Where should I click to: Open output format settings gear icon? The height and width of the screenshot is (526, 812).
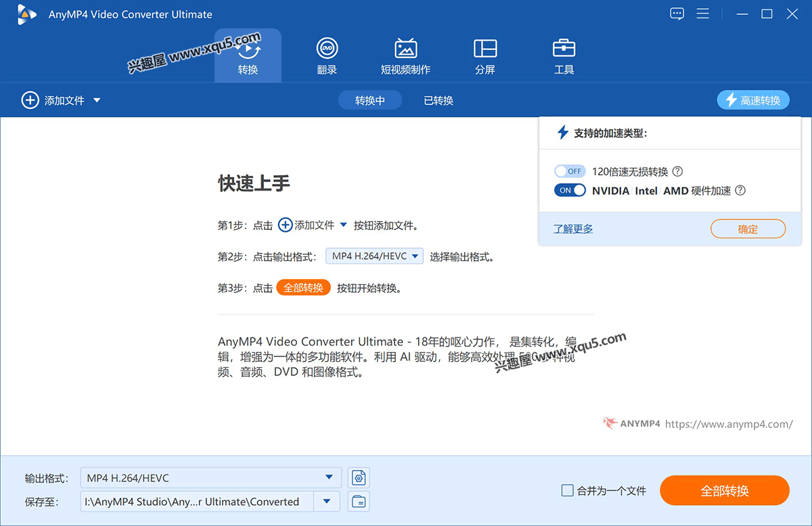[359, 478]
